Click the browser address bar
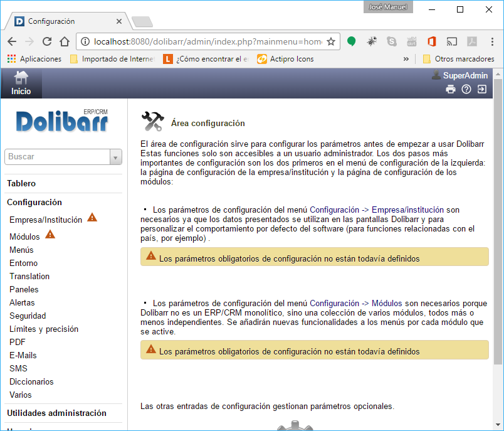 (x=207, y=41)
